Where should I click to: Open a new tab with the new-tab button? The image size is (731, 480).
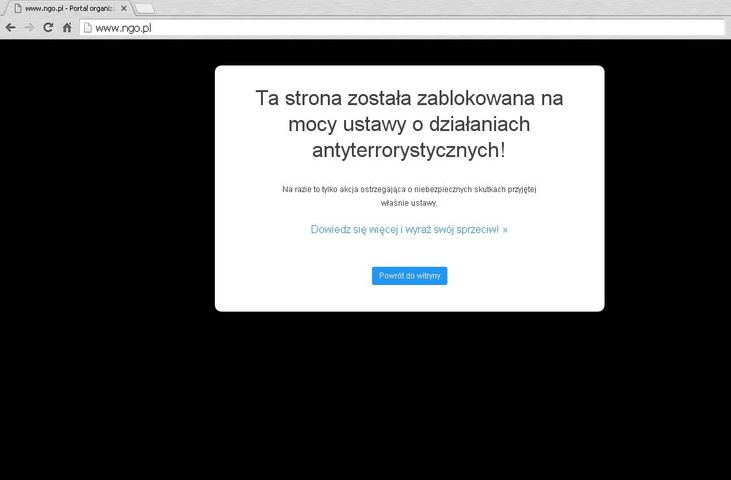click(144, 8)
